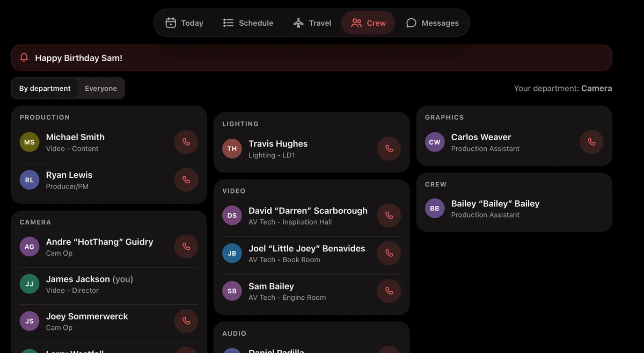
Task: Select James Jackson (you) entry
Action: tap(90, 279)
